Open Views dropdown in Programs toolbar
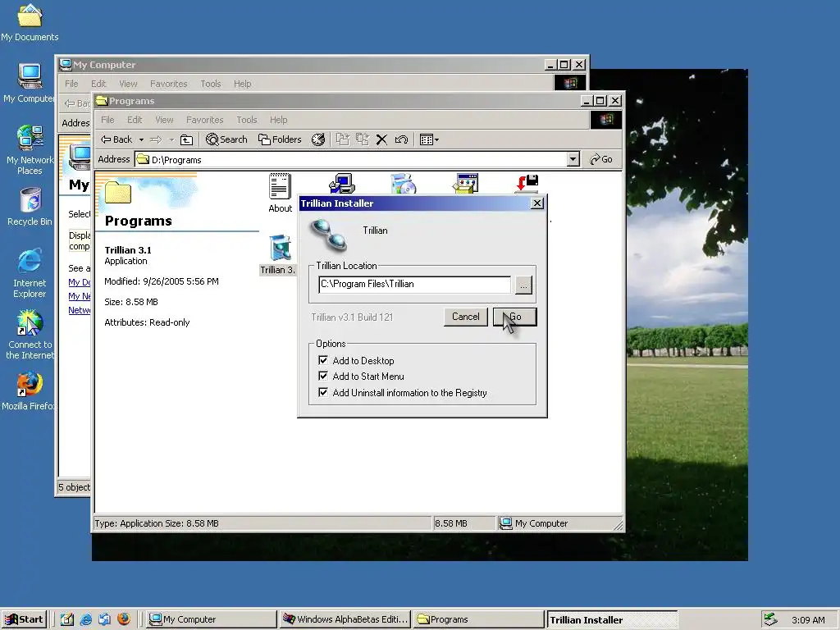This screenshot has height=630, width=840. coord(430,139)
